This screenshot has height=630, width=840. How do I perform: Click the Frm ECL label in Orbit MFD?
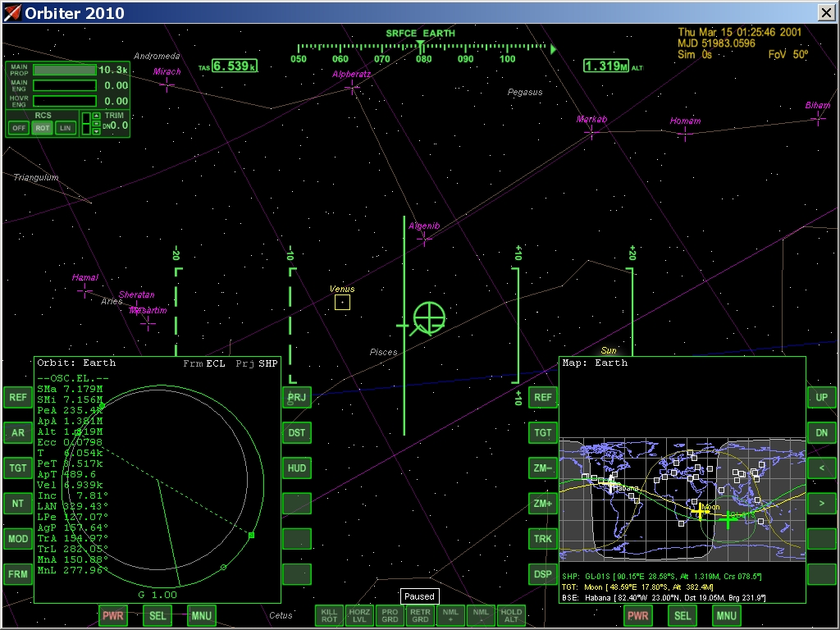pyautogui.click(x=204, y=363)
